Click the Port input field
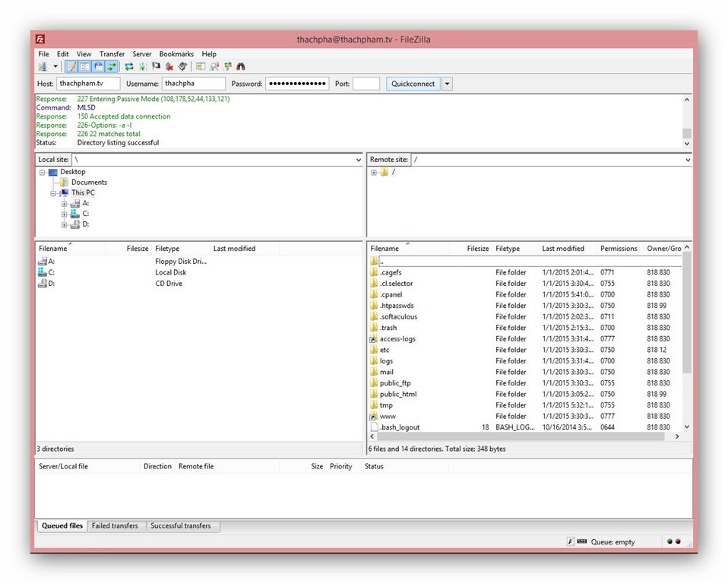The width and height of the screenshot is (728, 584). 366,84
